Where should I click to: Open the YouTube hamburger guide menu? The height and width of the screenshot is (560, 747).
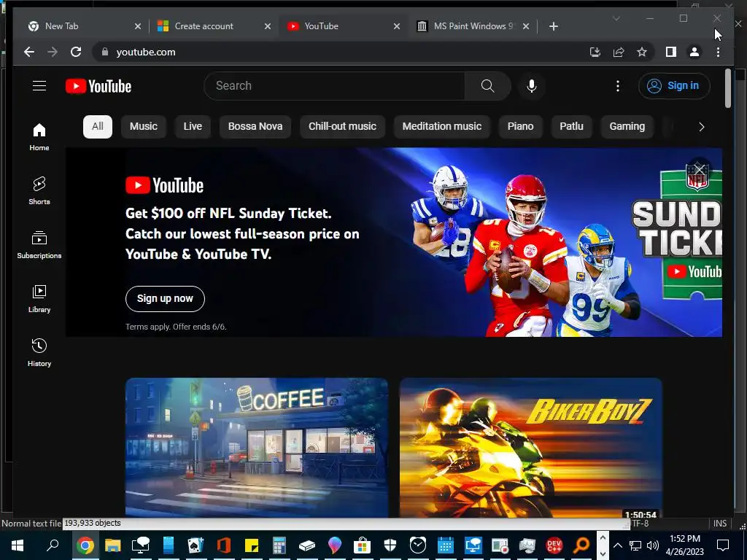point(39,86)
